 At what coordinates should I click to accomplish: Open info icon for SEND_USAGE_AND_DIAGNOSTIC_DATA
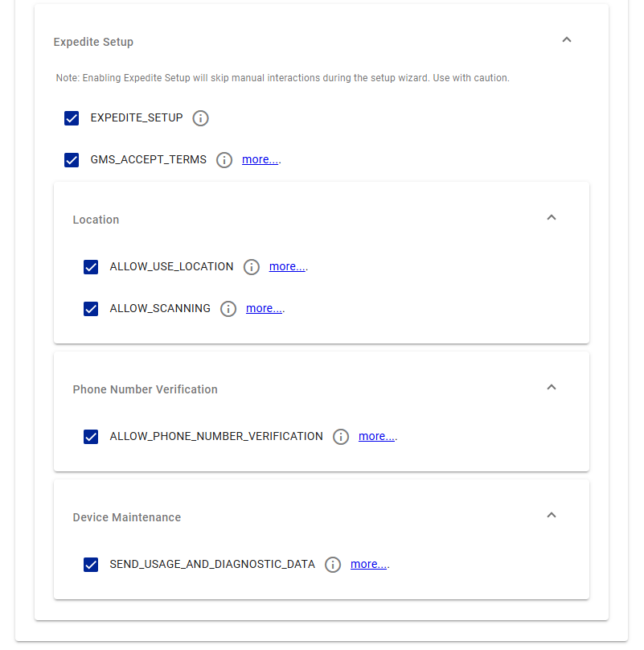coord(333,565)
